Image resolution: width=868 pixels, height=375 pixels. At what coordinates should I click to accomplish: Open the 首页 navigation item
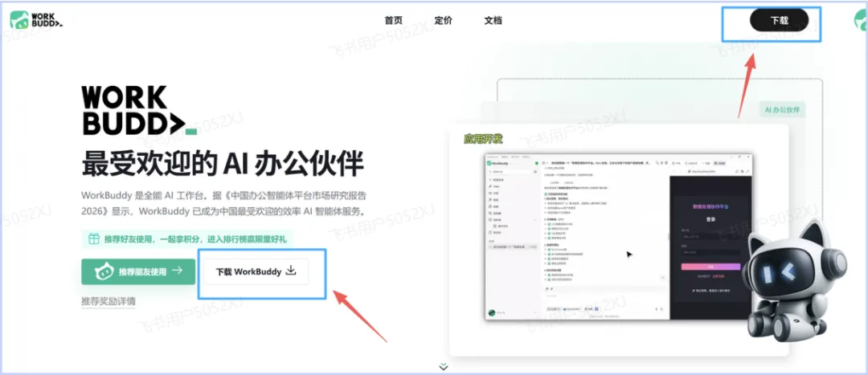[x=393, y=20]
